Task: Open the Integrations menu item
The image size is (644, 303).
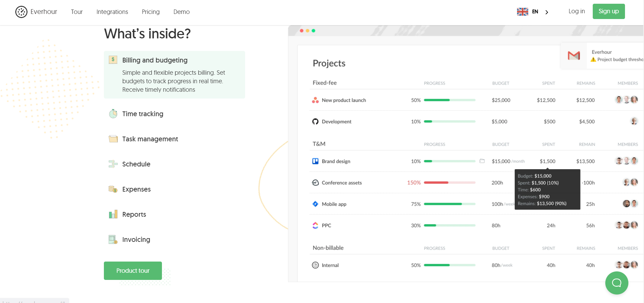Action: click(112, 12)
